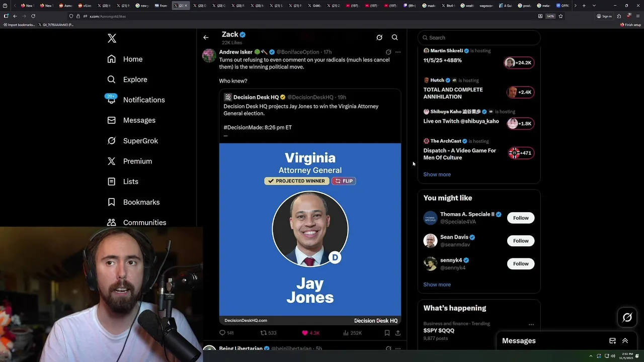Show hidden system tray icons
This screenshot has width=644, height=362.
592,356
